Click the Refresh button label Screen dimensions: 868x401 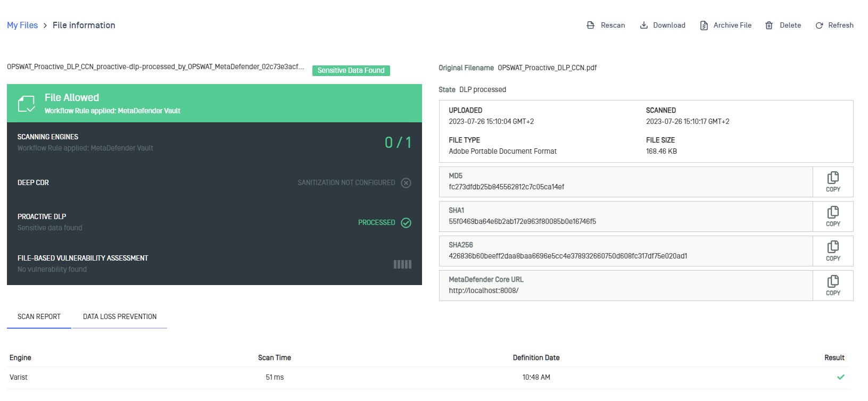(841, 25)
